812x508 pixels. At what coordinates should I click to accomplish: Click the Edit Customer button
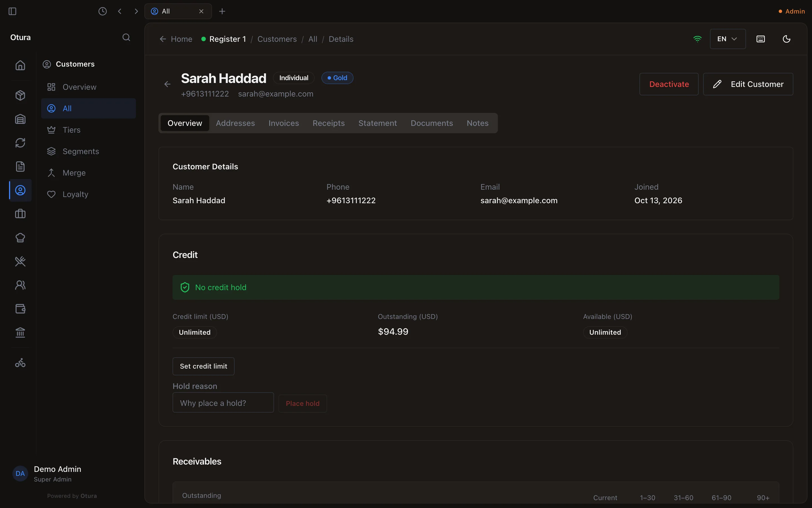(748, 84)
